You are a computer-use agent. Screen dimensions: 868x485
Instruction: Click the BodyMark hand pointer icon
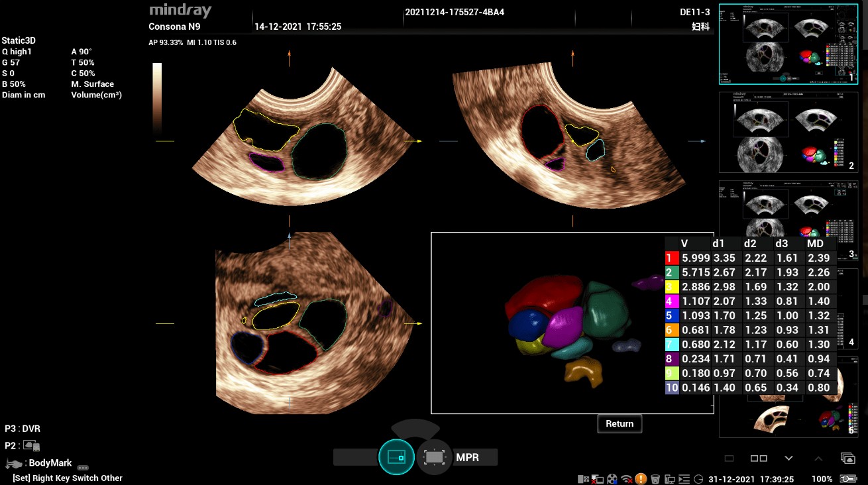[15, 463]
